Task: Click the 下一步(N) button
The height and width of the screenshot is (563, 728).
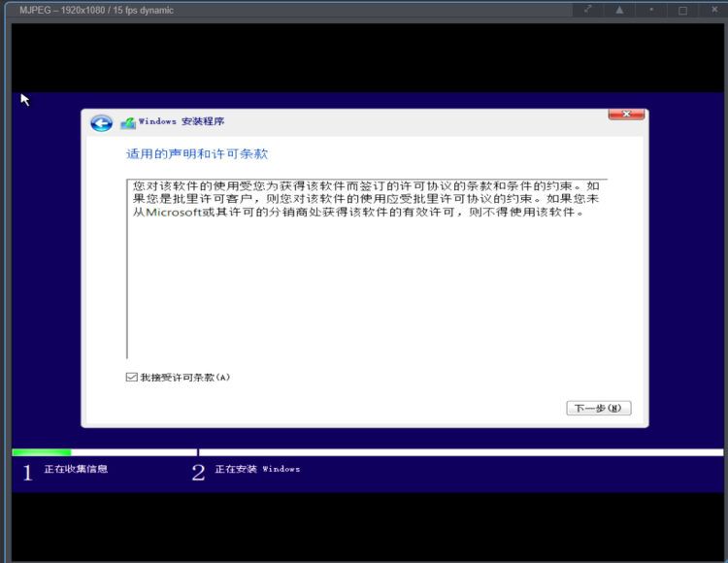Action: (x=599, y=408)
